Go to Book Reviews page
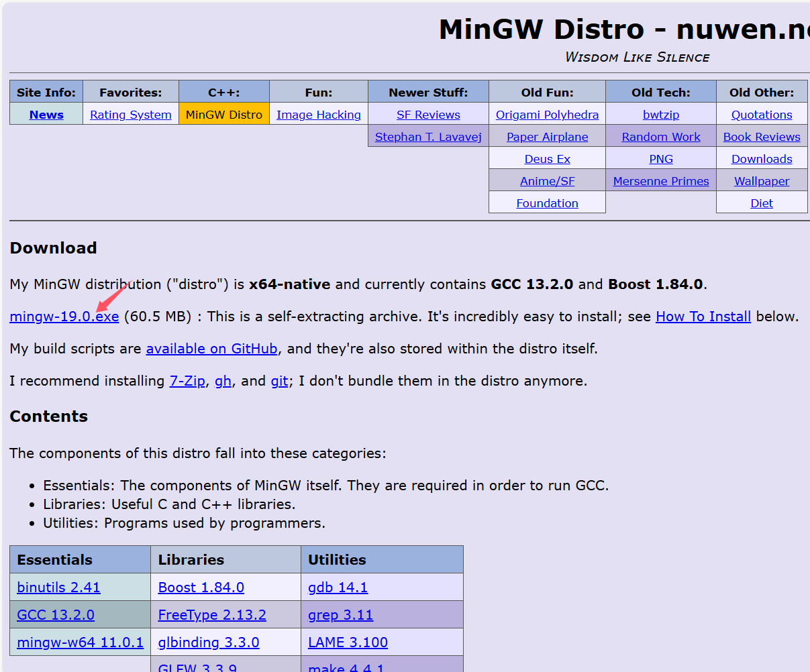The width and height of the screenshot is (810, 672). point(762,137)
